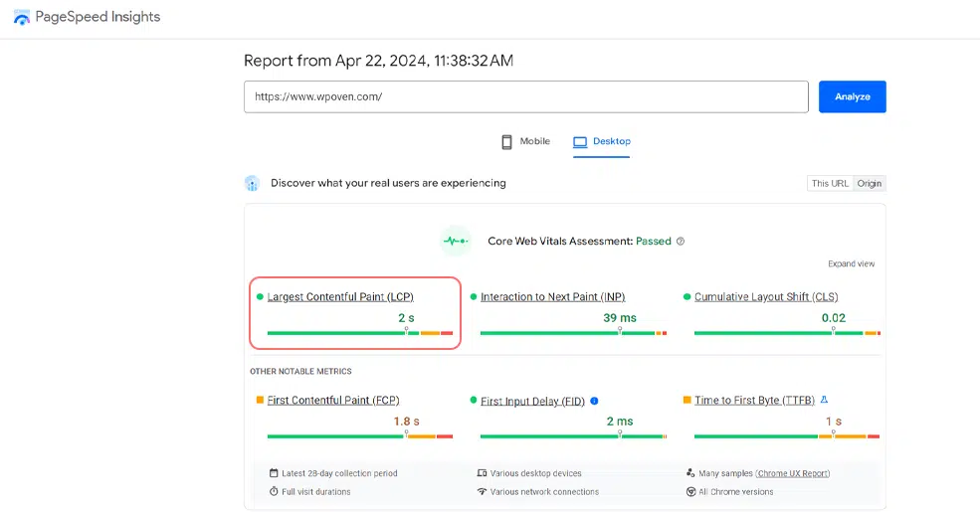Click Expand view

852,264
